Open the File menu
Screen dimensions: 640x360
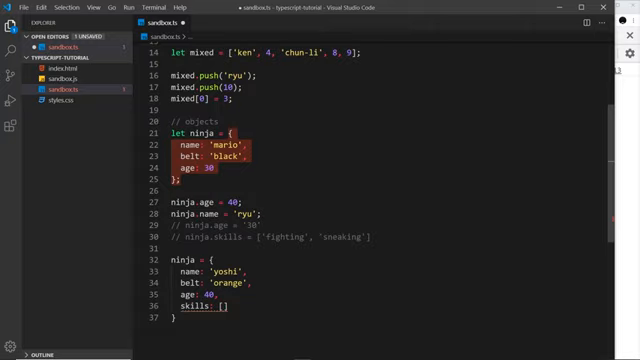pos(24,7)
